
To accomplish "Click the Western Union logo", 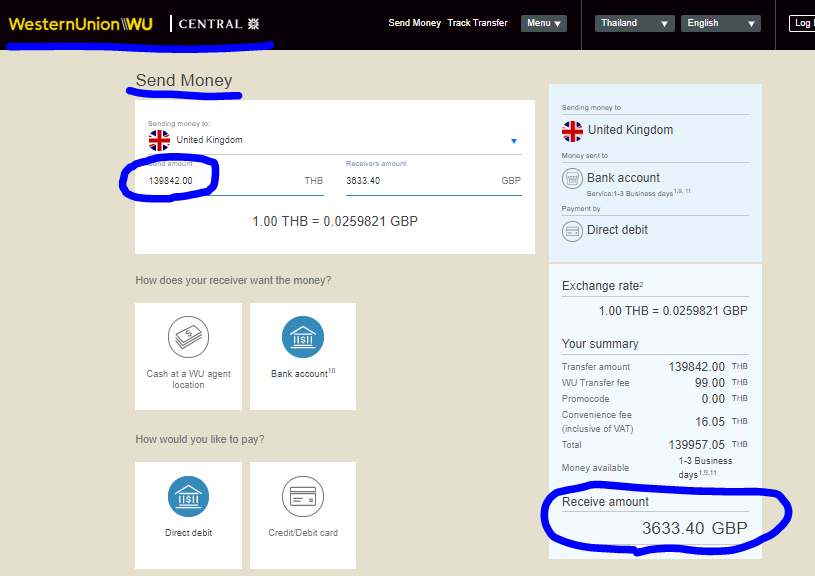I will coord(81,24).
